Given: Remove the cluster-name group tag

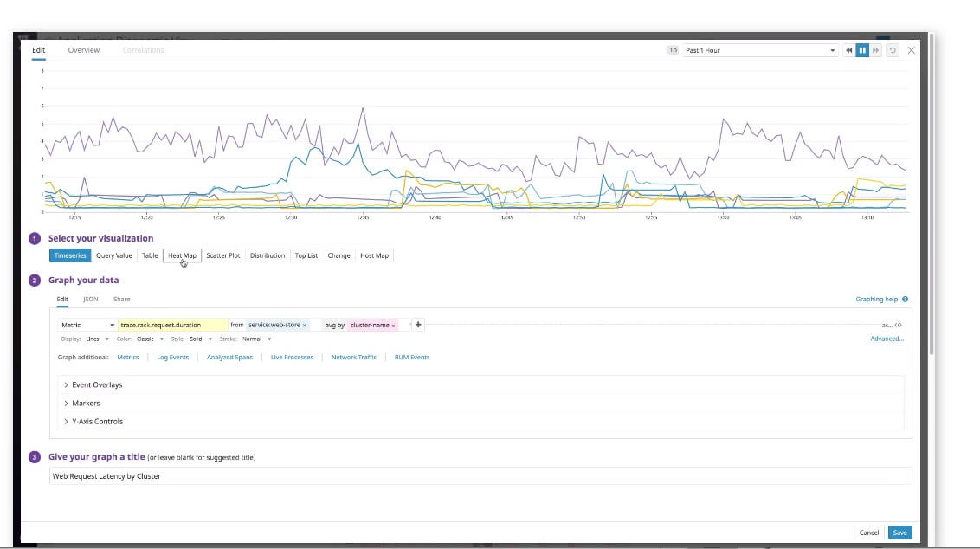Looking at the screenshot, I should (393, 326).
